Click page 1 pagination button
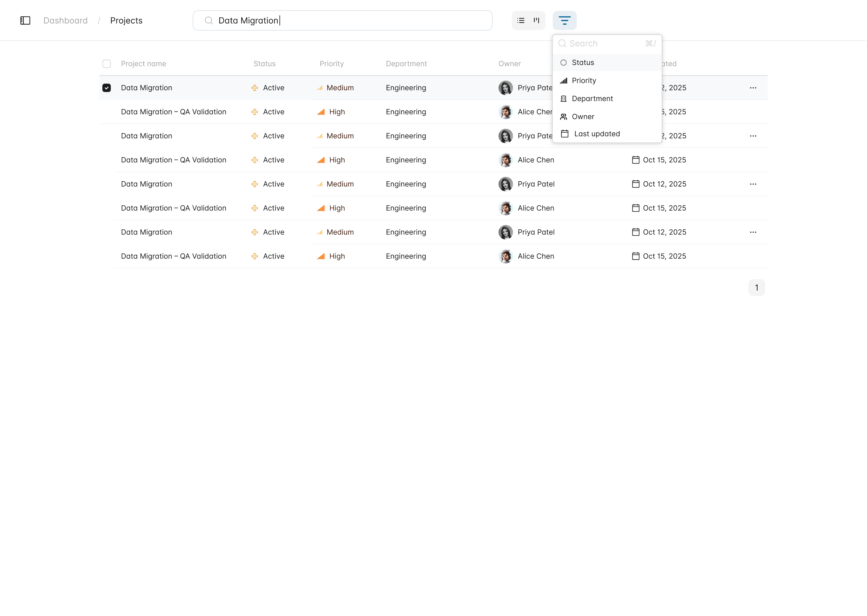 coord(757,288)
